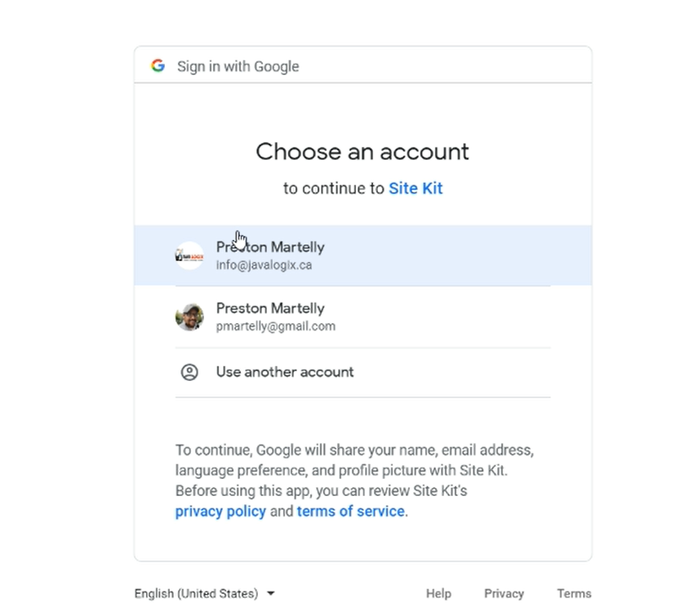Click the Choose an account heading
This screenshot has height=616, width=685.
pyautogui.click(x=363, y=152)
